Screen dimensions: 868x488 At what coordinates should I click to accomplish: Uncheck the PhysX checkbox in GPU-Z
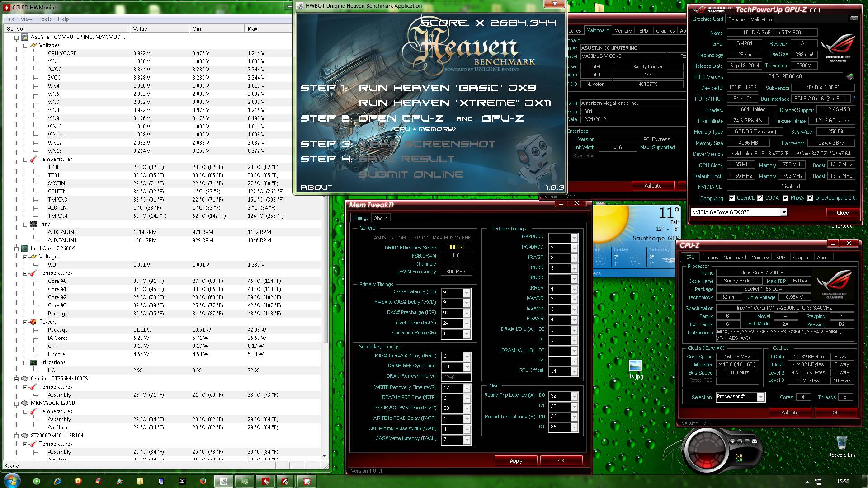(x=786, y=198)
